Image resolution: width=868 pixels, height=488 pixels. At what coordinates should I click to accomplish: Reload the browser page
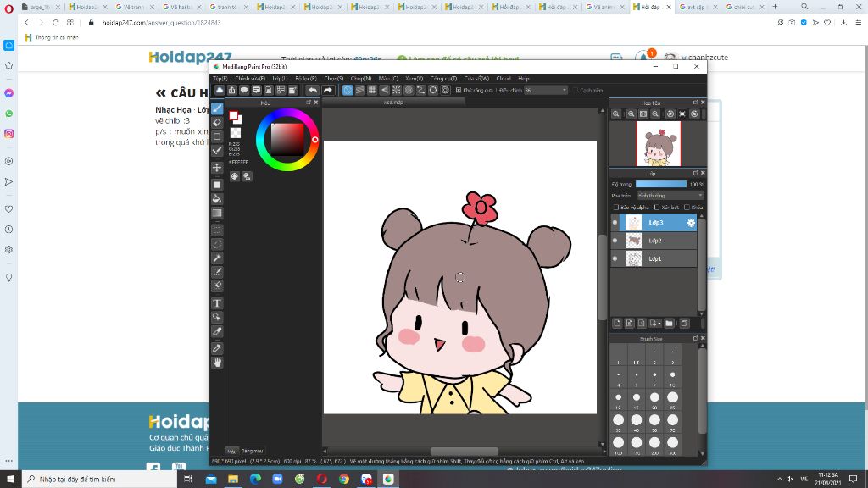55,23
